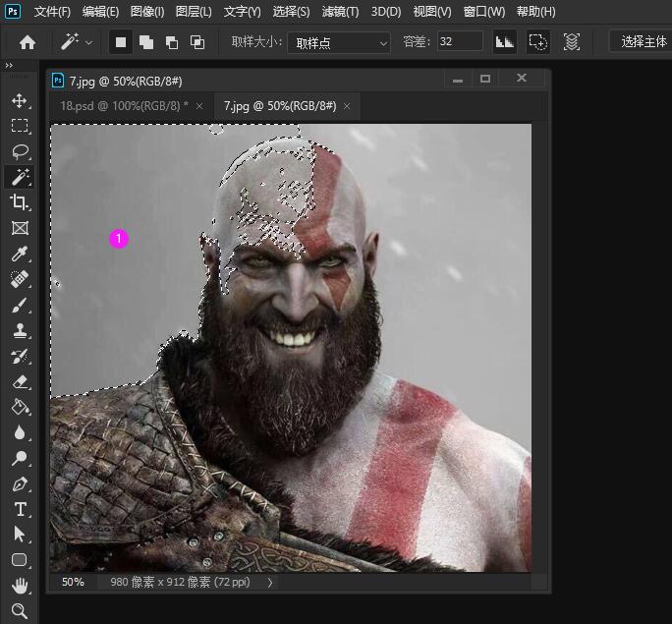Select the Rectangular Marquee tool

click(x=20, y=126)
